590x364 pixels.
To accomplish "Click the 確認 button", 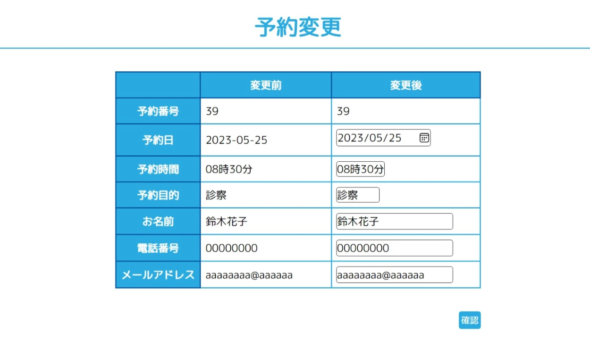I will click(470, 320).
